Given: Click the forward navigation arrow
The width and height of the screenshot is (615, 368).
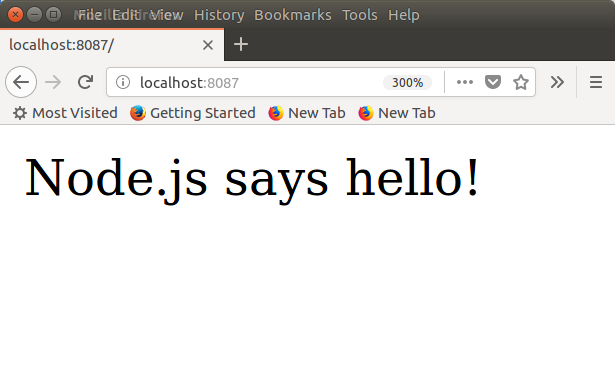Looking at the screenshot, I should pos(53,82).
